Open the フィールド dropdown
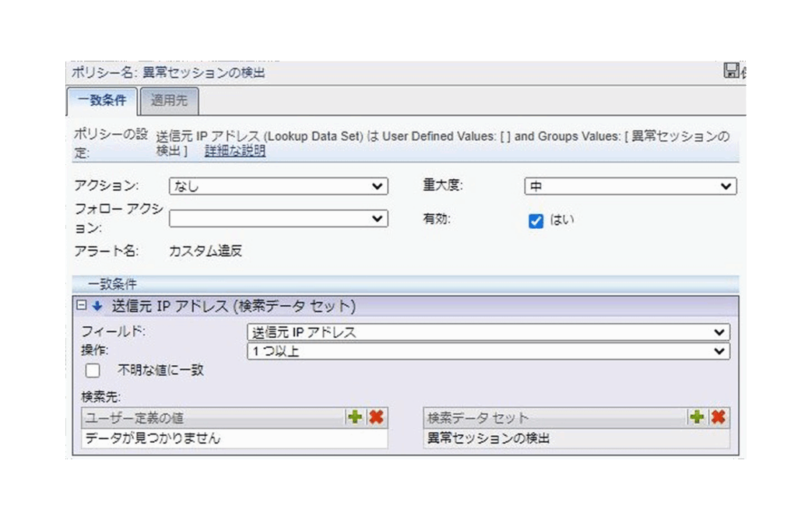 (x=488, y=332)
